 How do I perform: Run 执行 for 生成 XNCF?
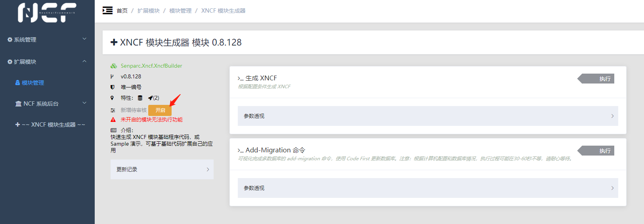tap(596, 79)
